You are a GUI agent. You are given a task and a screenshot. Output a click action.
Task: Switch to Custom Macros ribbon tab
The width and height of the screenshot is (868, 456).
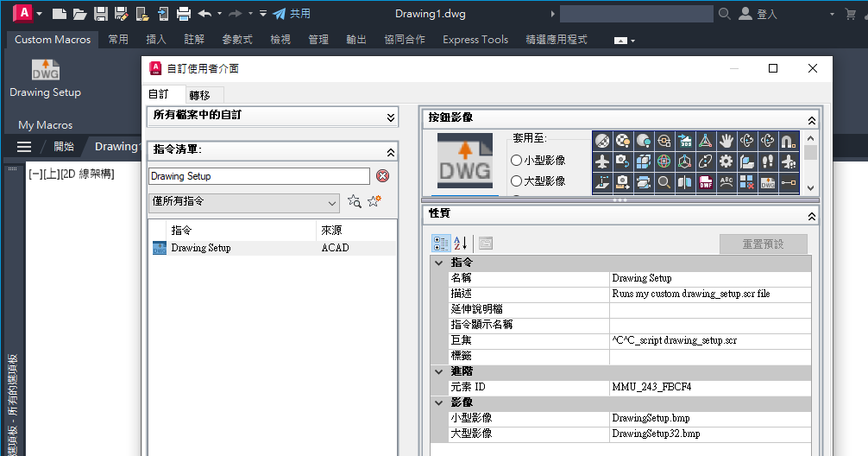[x=53, y=40]
